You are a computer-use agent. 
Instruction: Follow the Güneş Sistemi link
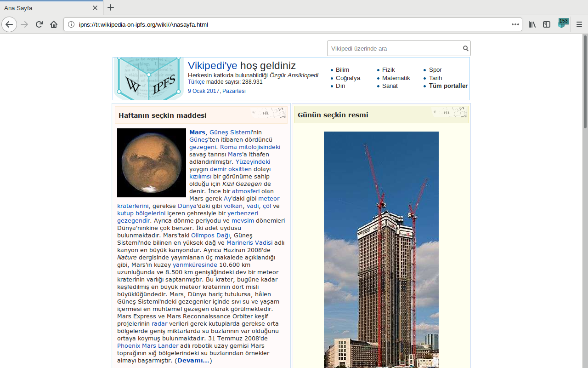pos(231,132)
